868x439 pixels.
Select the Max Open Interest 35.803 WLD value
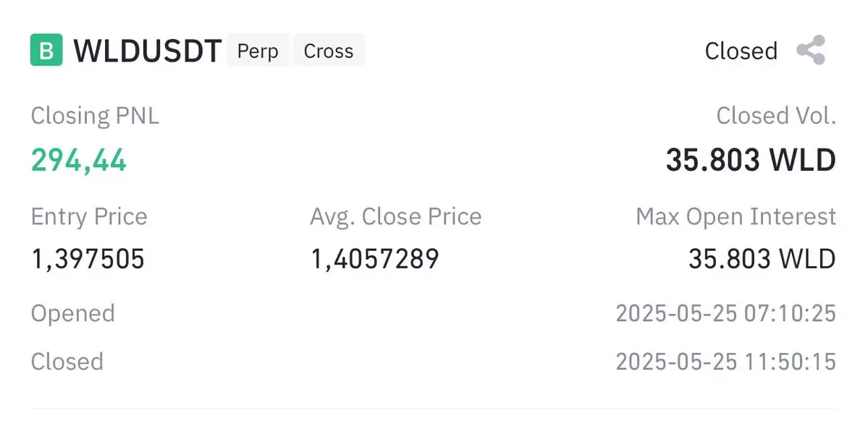[x=762, y=259]
